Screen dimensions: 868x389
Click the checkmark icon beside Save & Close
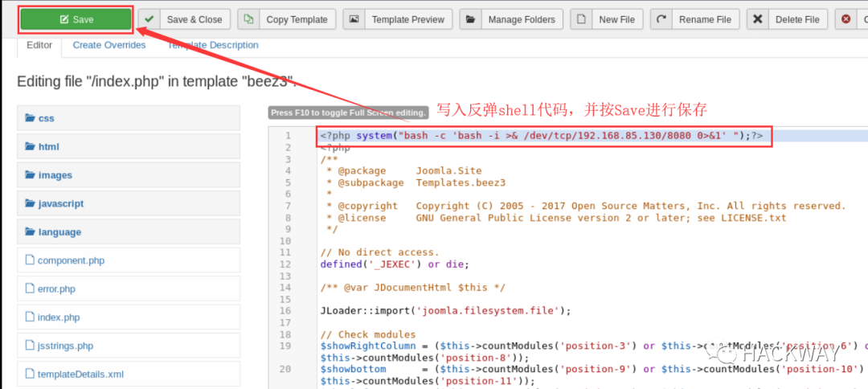click(x=149, y=19)
